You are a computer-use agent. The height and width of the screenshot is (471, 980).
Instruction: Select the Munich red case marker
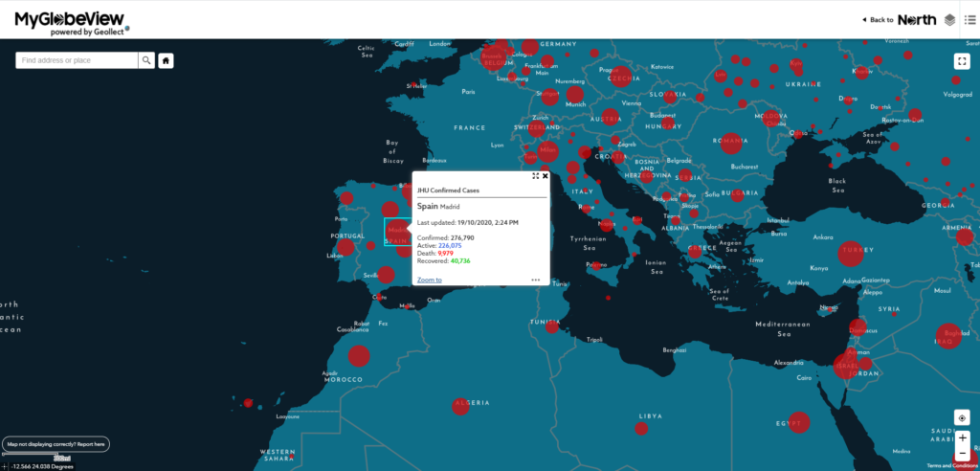coord(575,96)
